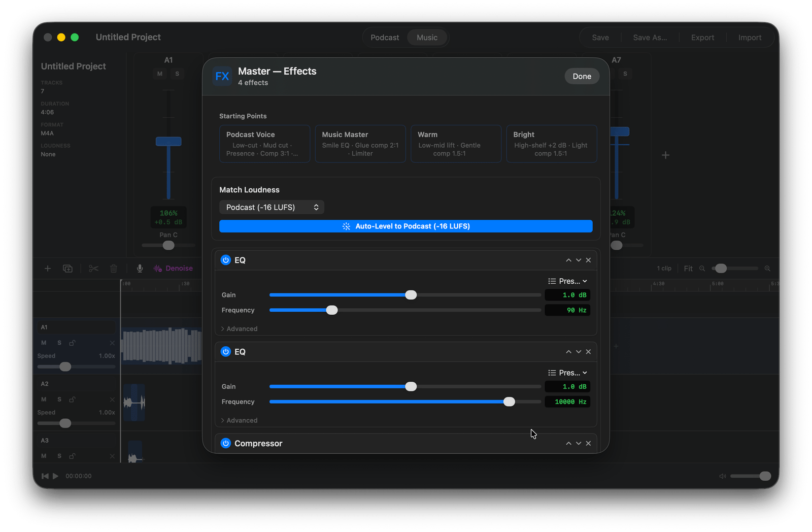Viewport: 812px width, 532px height.
Task: Solo track A2 in the timeline
Action: pos(59,400)
